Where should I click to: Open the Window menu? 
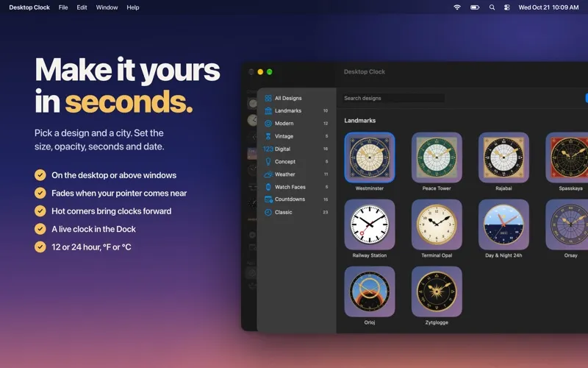click(107, 7)
